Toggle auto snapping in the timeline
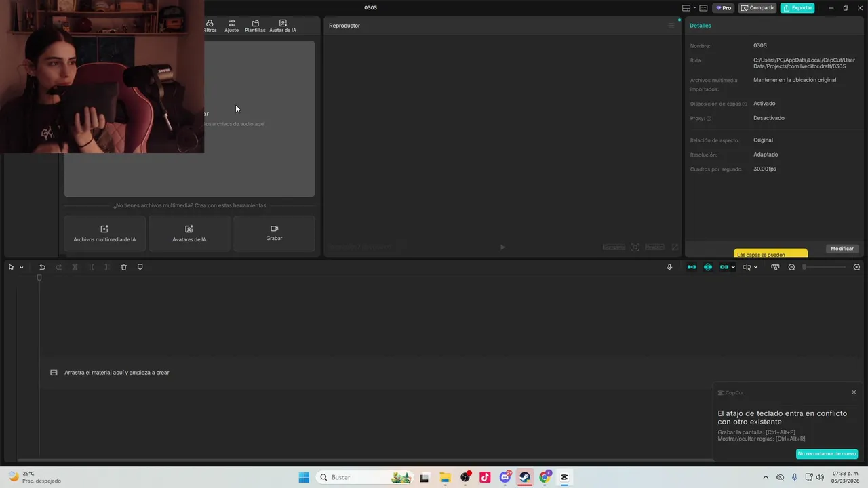Image resolution: width=868 pixels, height=488 pixels. 708,267
